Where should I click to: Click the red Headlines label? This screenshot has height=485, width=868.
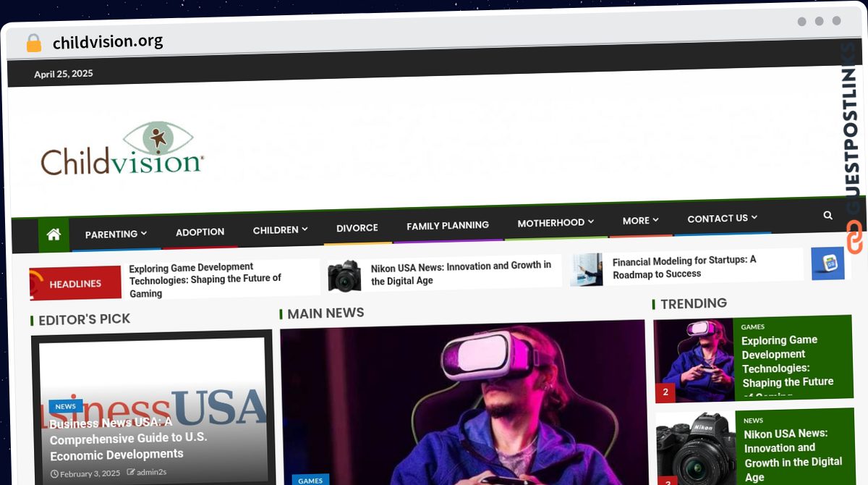tap(75, 283)
